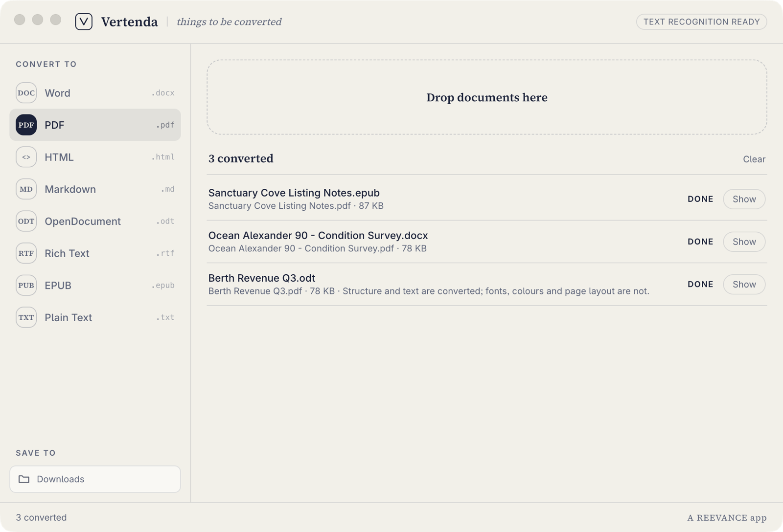Click the Condition Survey.pdf 78 KB line
The height and width of the screenshot is (532, 783).
(318, 248)
